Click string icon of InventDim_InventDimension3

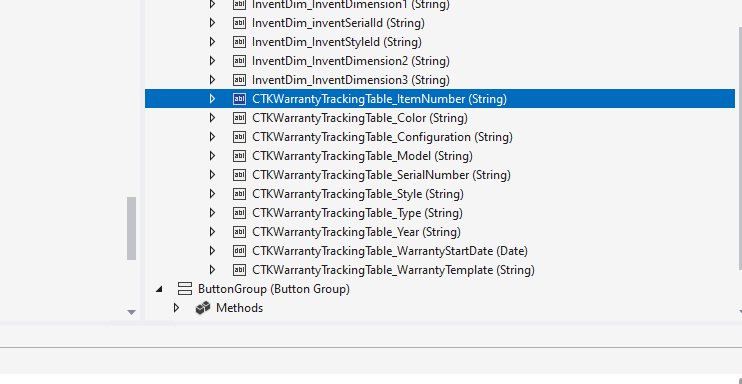(239, 80)
